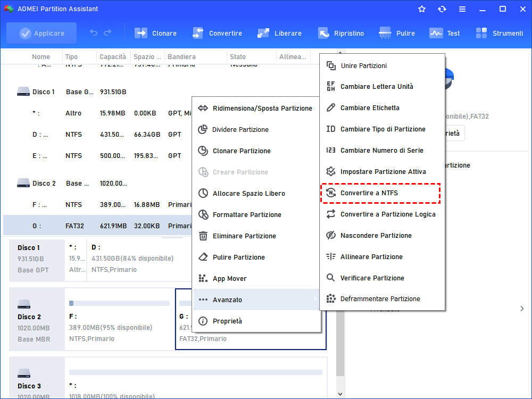Select the F: partition block in Disco 2 map
The width and height of the screenshot is (532, 399).
point(119,319)
